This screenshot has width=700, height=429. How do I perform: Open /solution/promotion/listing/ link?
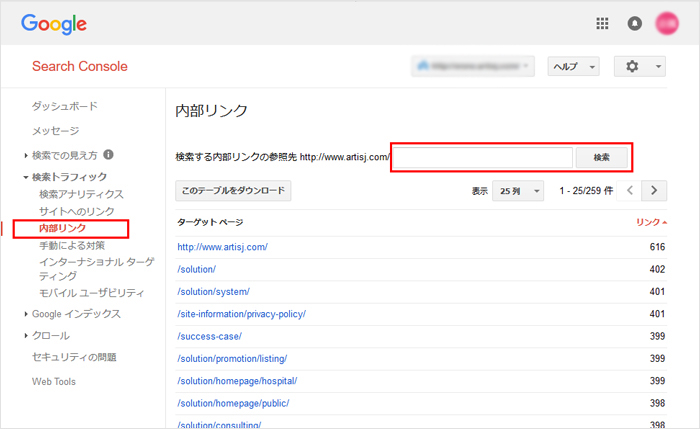(232, 358)
